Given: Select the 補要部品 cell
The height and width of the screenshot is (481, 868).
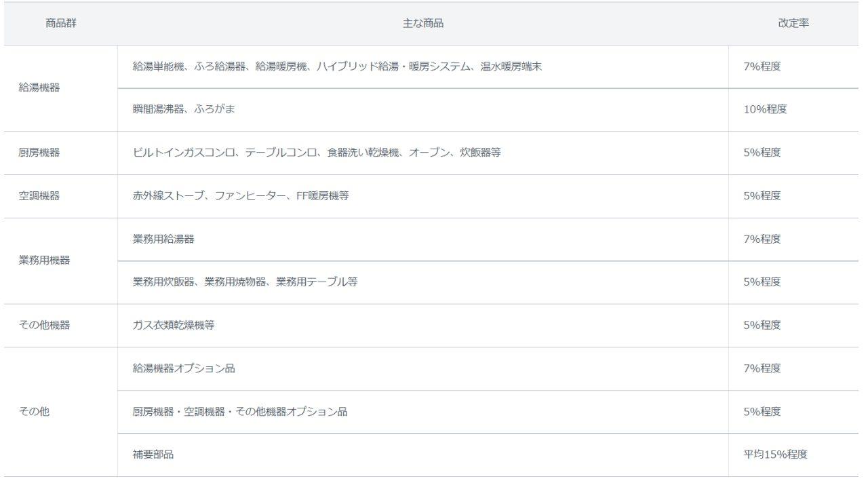Looking at the screenshot, I should 423,455.
